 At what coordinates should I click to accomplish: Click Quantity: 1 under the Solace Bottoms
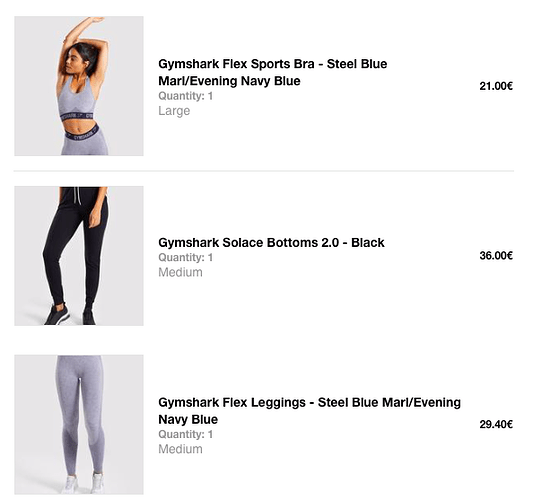[x=185, y=257]
